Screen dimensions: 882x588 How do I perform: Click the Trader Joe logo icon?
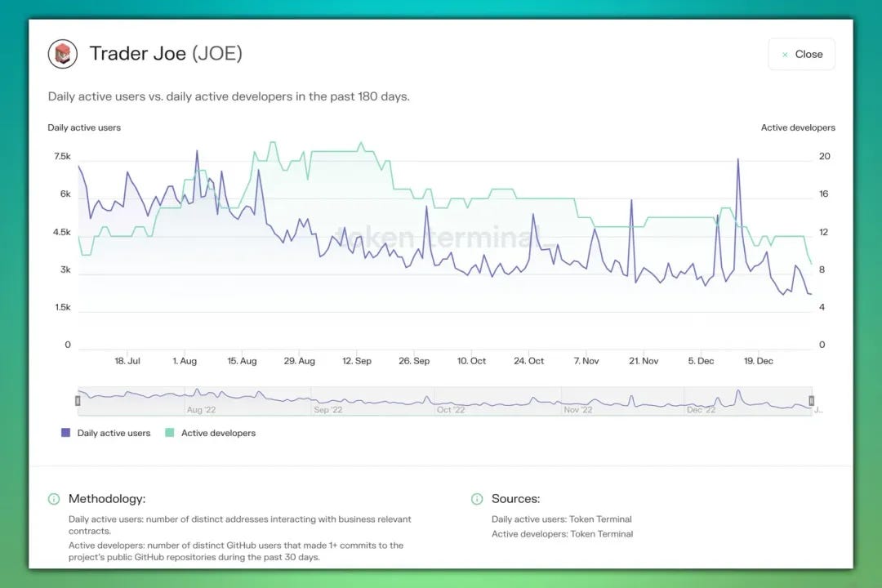pos(62,54)
